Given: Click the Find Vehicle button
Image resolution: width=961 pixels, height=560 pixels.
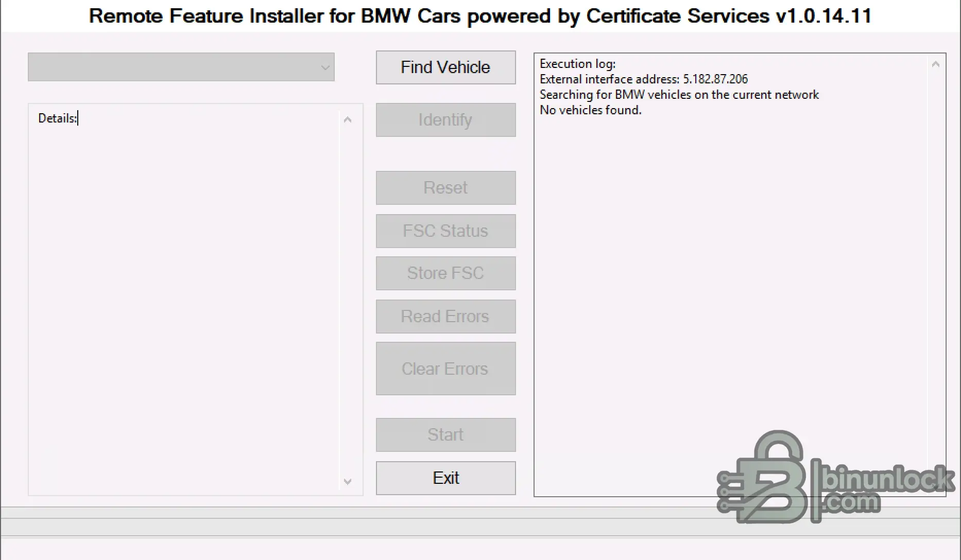Looking at the screenshot, I should pos(445,67).
